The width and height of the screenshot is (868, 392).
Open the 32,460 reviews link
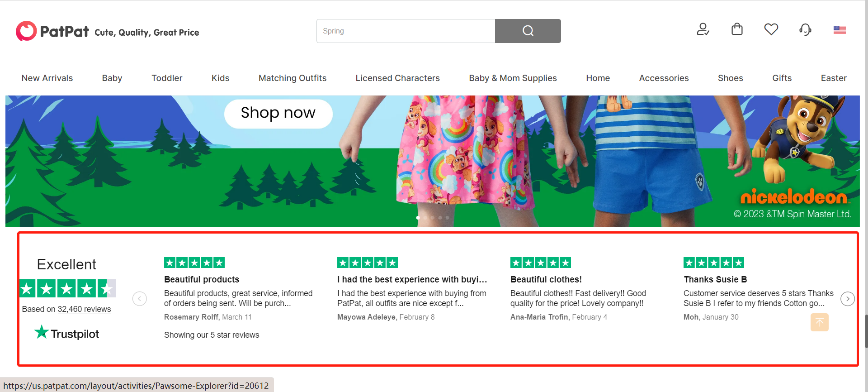pyautogui.click(x=84, y=309)
